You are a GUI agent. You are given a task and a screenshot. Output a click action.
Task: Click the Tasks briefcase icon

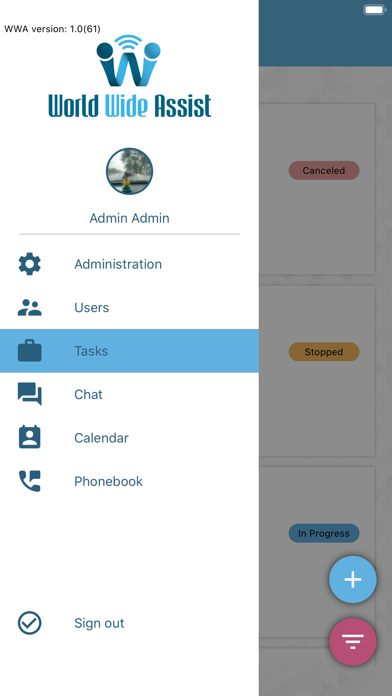pyautogui.click(x=30, y=351)
